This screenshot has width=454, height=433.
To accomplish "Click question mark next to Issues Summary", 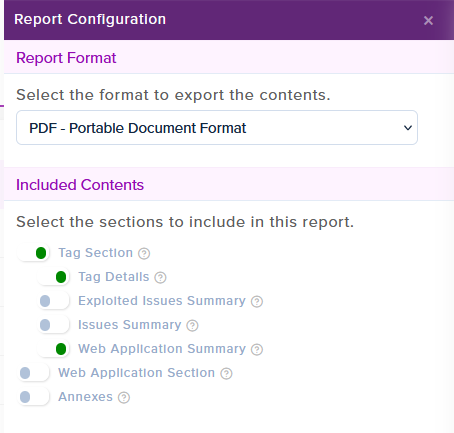I will [x=192, y=326].
